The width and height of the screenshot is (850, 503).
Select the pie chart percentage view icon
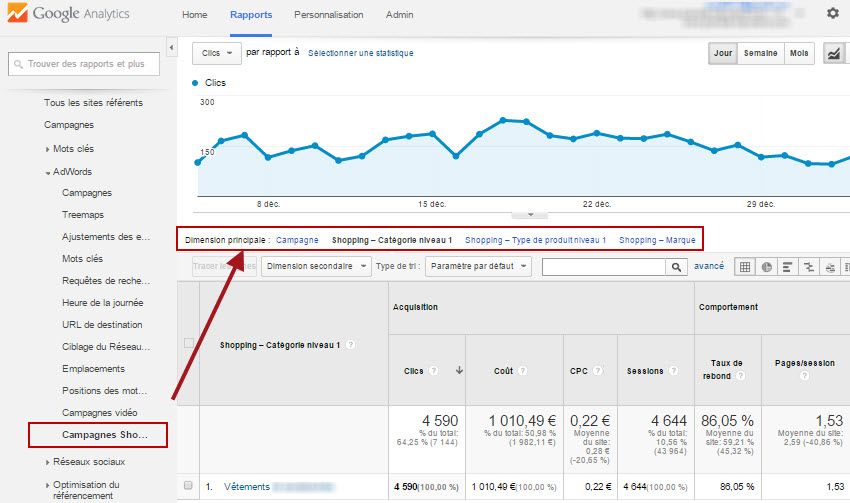(x=767, y=267)
